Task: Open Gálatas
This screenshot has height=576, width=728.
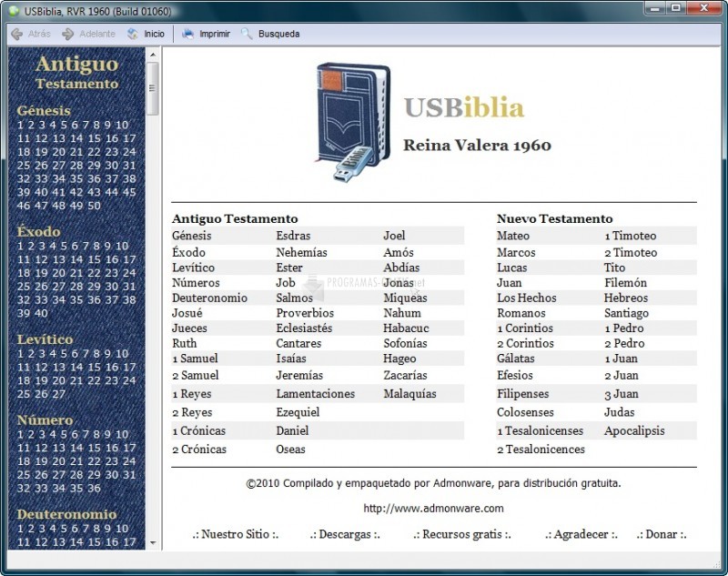Action: coord(515,359)
